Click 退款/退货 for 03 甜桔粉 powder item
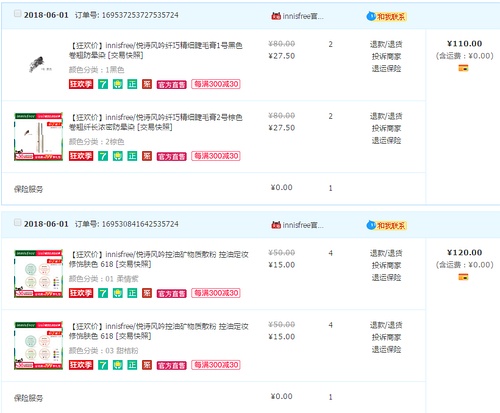This screenshot has width=500, height=413. pyautogui.click(x=386, y=325)
